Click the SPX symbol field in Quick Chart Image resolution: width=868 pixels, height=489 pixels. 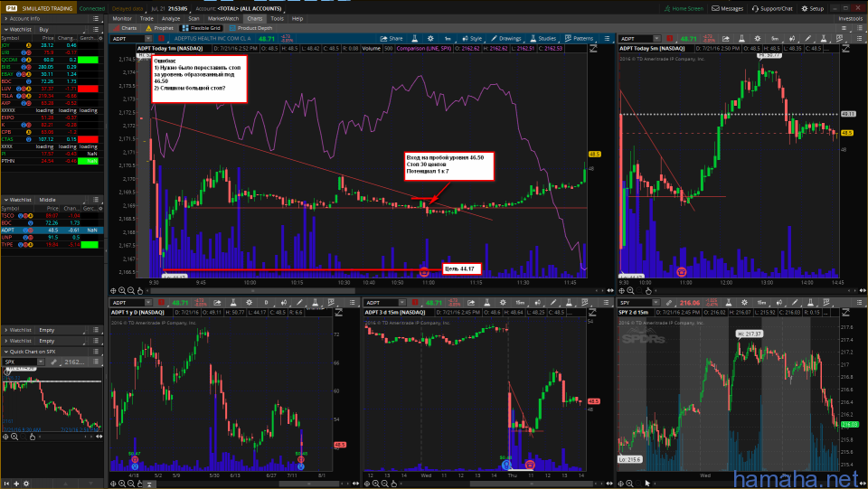tap(20, 362)
